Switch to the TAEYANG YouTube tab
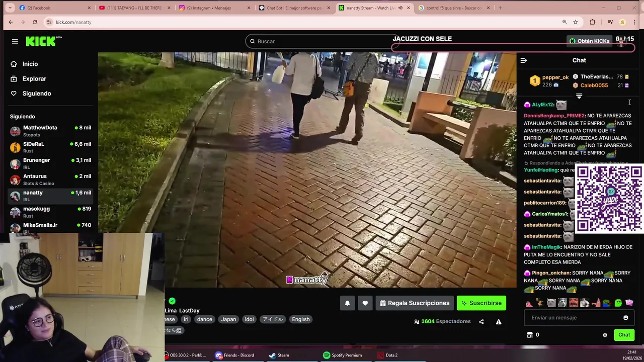644x362 pixels. pos(135,8)
